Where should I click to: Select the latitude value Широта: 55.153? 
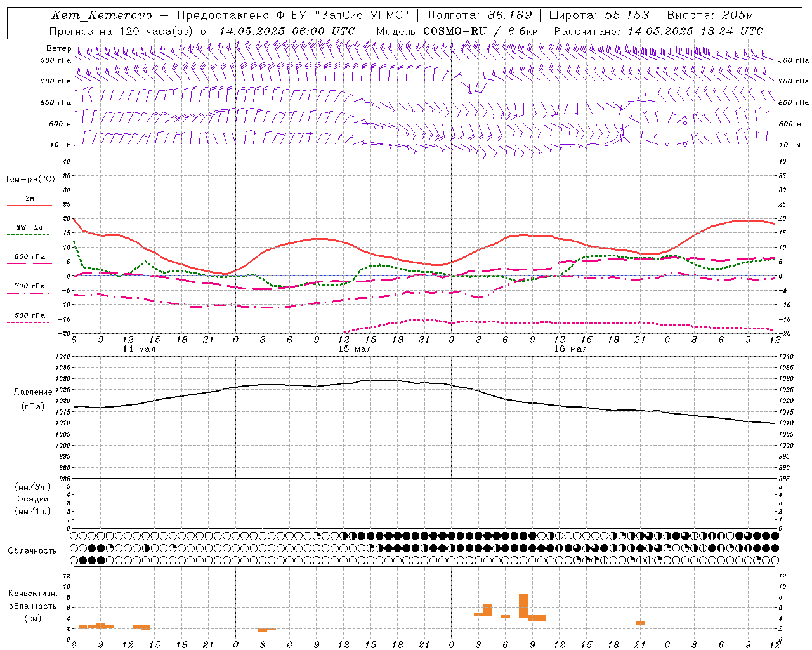pyautogui.click(x=599, y=15)
